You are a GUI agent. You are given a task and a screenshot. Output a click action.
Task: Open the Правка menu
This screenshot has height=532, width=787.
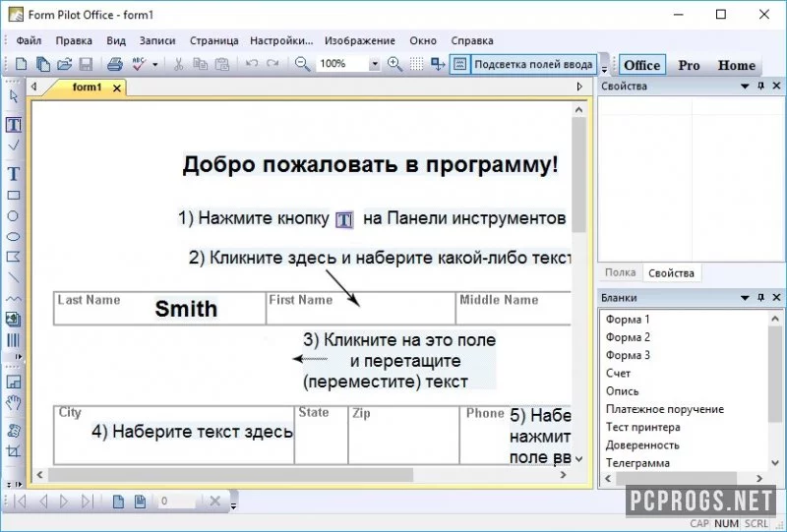(74, 40)
